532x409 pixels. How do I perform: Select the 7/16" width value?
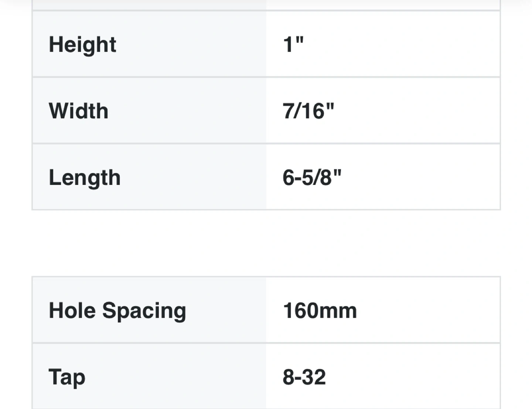click(x=308, y=111)
